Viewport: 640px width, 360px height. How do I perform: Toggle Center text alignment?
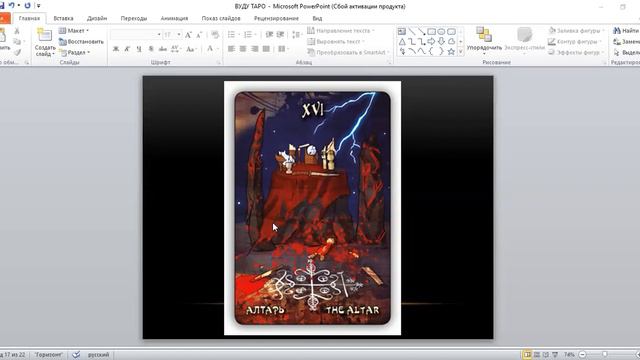pos(243,49)
